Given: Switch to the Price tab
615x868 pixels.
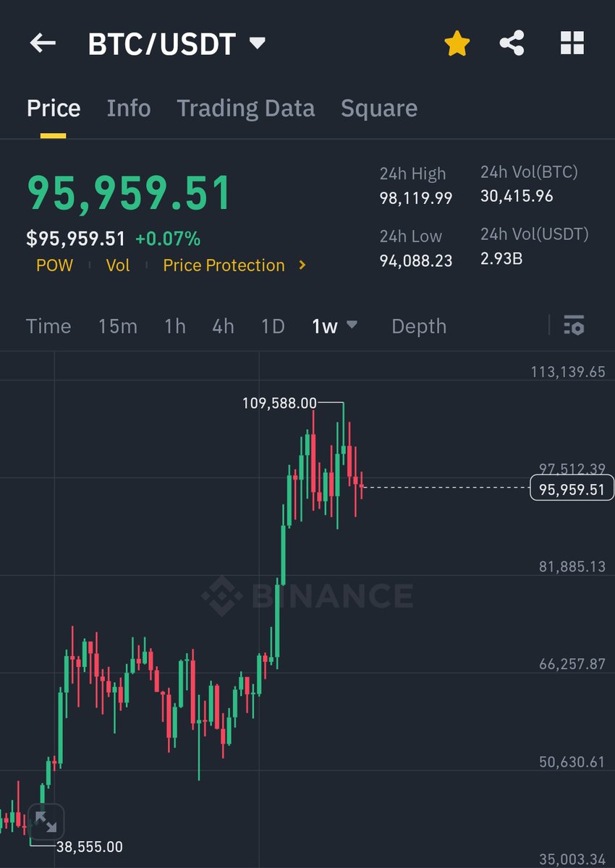Looking at the screenshot, I should [54, 109].
